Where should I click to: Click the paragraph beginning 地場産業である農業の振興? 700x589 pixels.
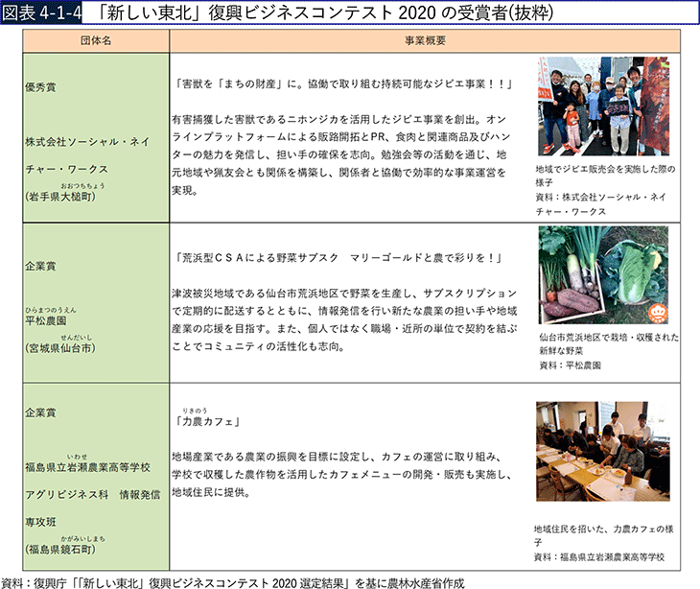pos(342,475)
